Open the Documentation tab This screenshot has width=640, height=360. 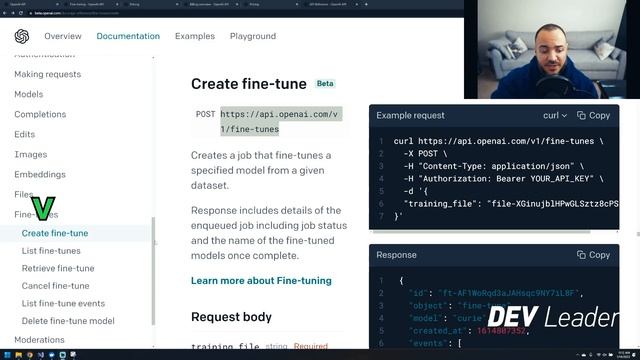coord(128,36)
